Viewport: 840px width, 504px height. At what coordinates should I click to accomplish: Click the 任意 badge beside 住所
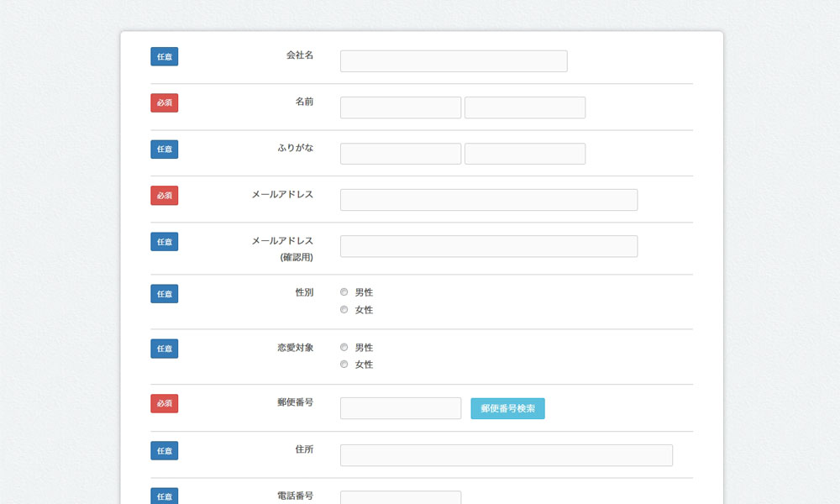coord(165,450)
